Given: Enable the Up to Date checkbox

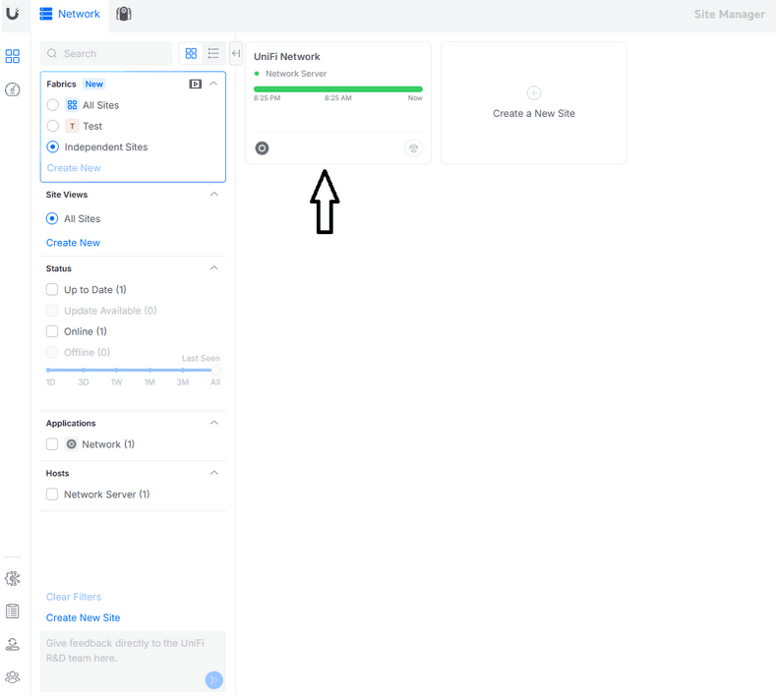Looking at the screenshot, I should [53, 290].
